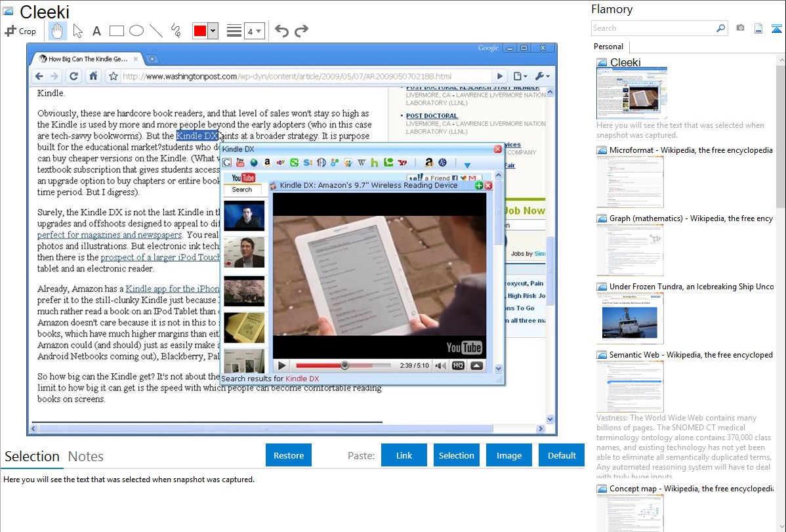Choose the text annotation tool
This screenshot has width=786, height=532.
96,31
